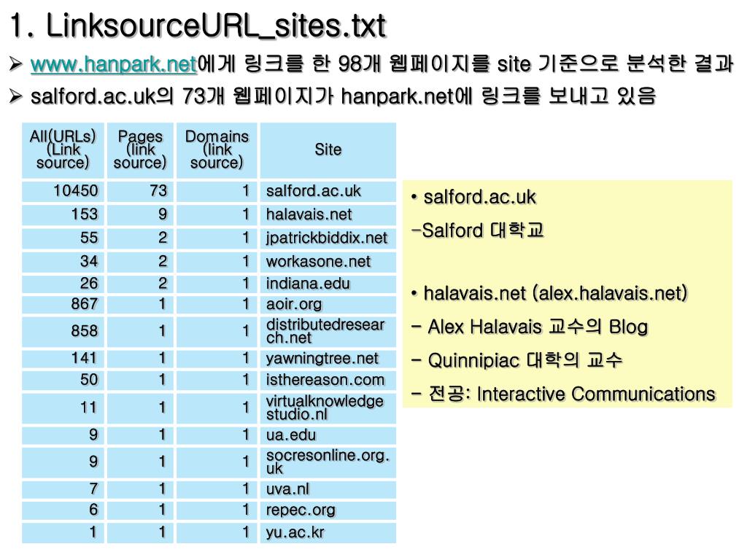The width and height of the screenshot is (747, 560).
Task: Select the All(URLs) value 867
Action: pyautogui.click(x=85, y=304)
